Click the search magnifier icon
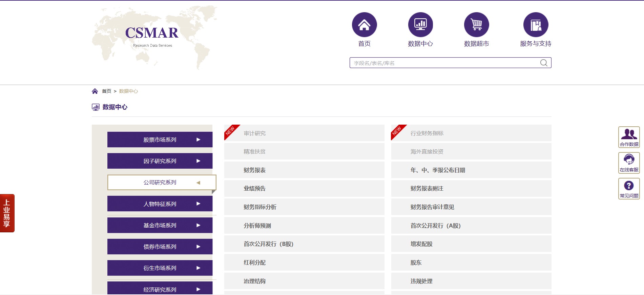Screen dimensions: 644x295 click(543, 63)
